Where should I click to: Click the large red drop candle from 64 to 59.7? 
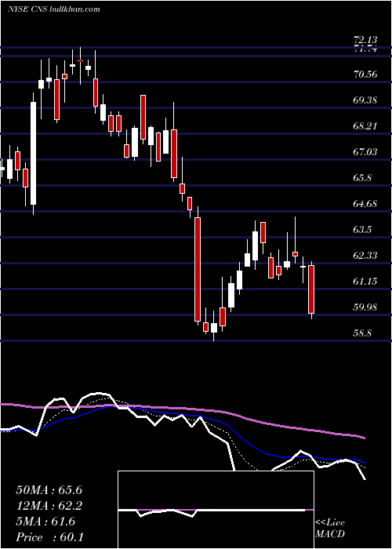pos(198,269)
